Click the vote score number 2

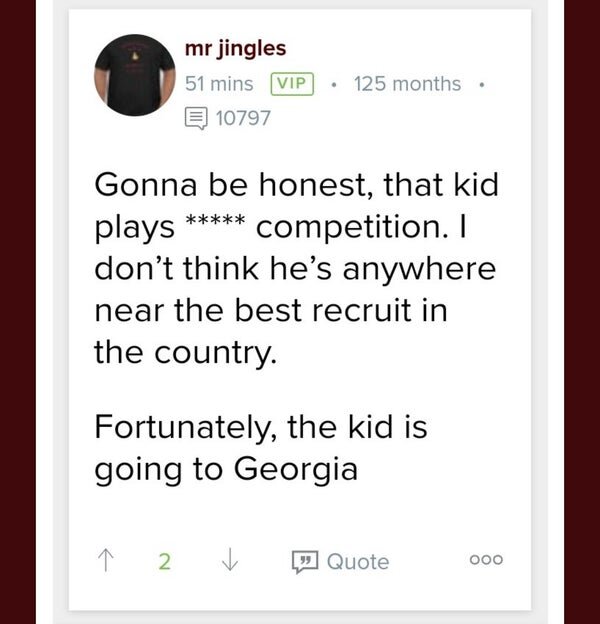165,561
